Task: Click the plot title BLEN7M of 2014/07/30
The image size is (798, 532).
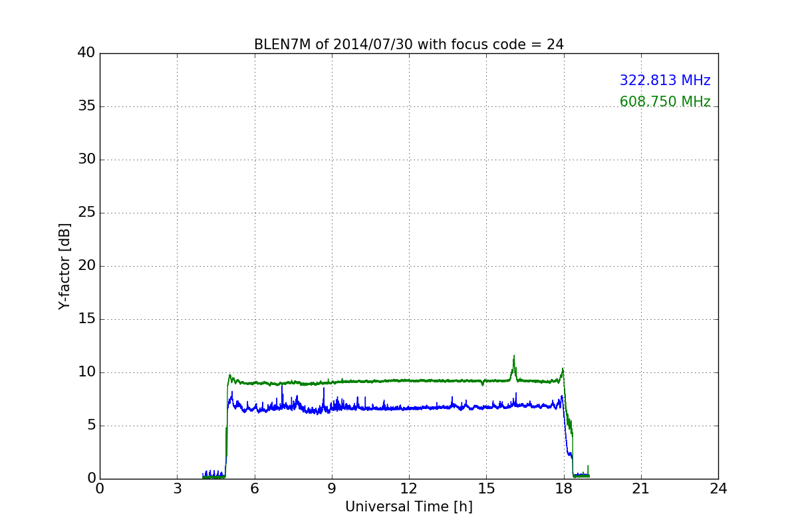Action: [x=409, y=45]
